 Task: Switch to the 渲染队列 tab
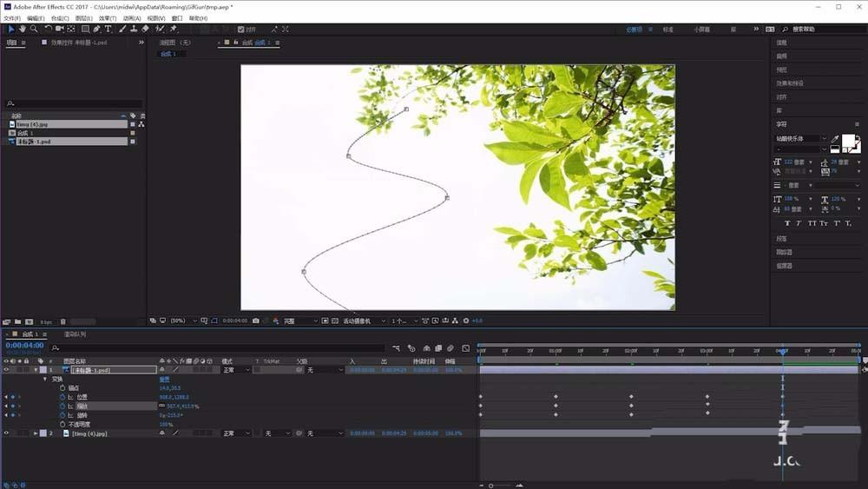[x=75, y=334]
